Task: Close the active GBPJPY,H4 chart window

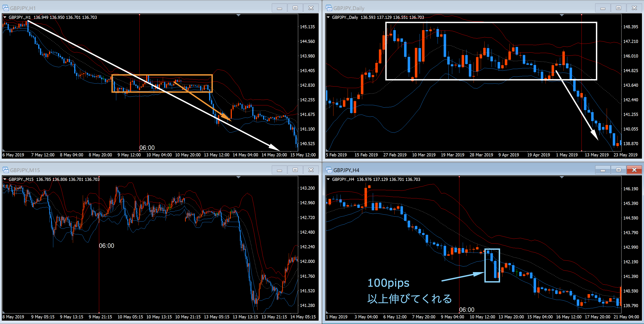Action: [x=634, y=170]
